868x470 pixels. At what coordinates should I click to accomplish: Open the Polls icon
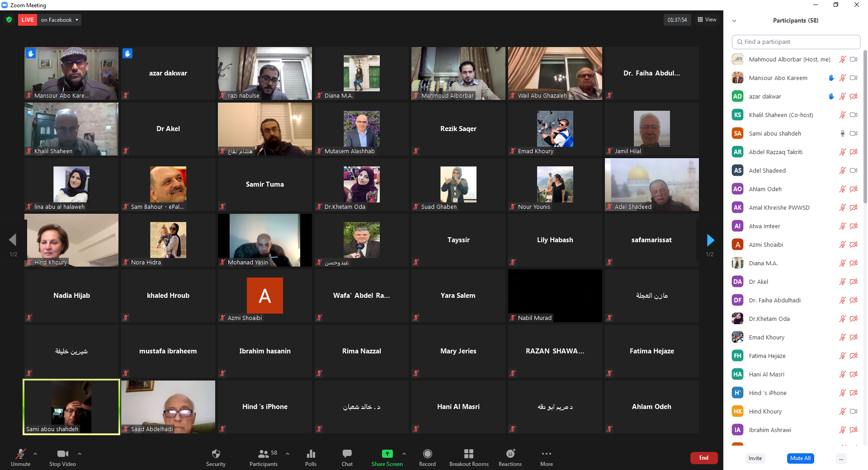tap(311, 454)
